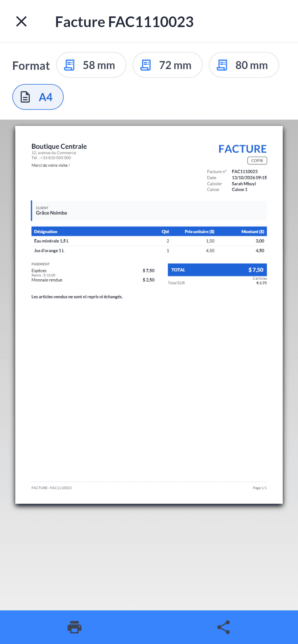
Task: Click the 'Page 1/1' footer text
Action: tap(260, 488)
